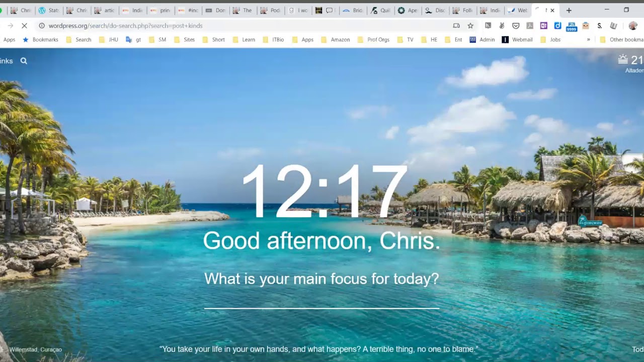
Task: Switch to the artic tab
Action: 104,10
